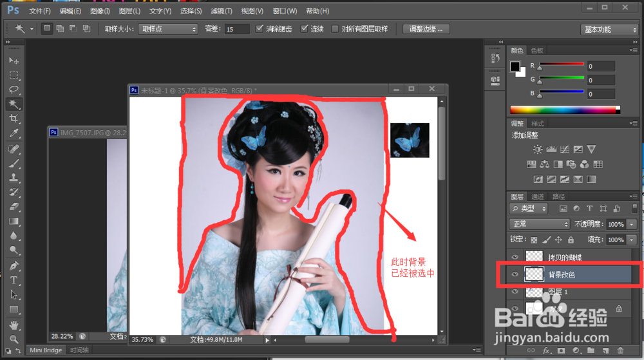
Task: Click the foreground color swatch
Action: 515,66
